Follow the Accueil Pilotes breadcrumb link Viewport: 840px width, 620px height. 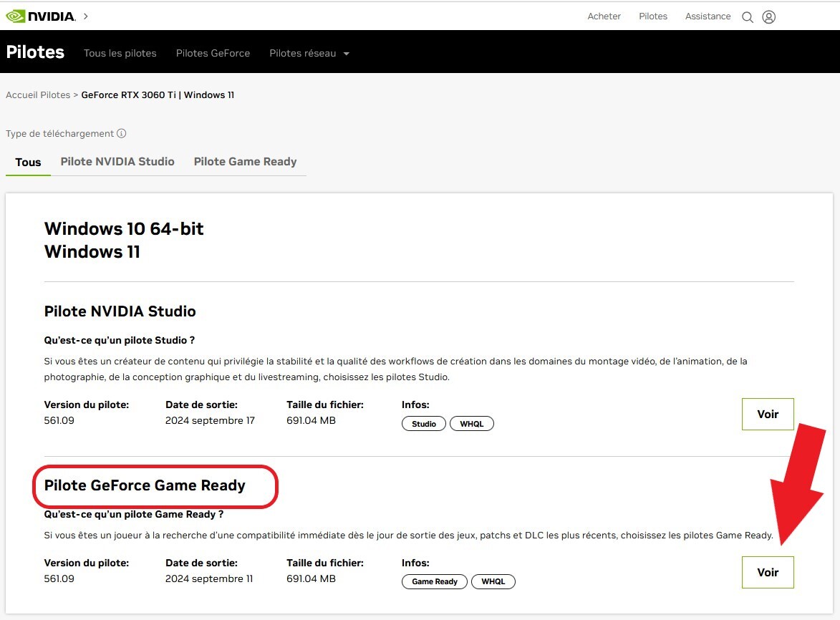[38, 95]
